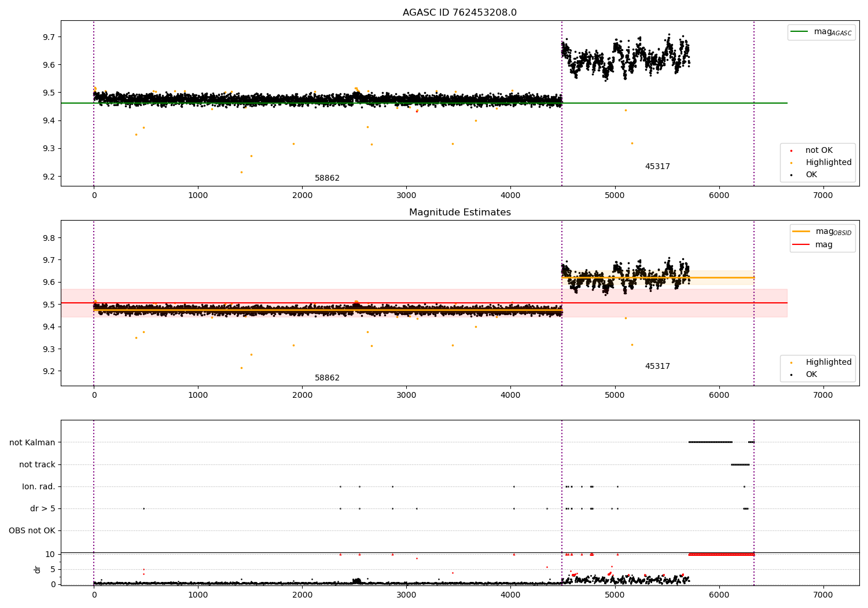Click the "Ion. rad." row label
This screenshot has width=868, height=608.
click(39, 487)
